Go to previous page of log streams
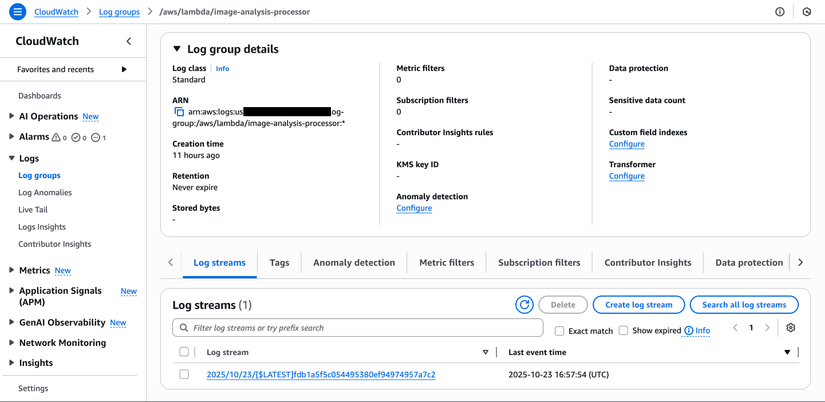Screen dimensions: 825x402 (735, 328)
